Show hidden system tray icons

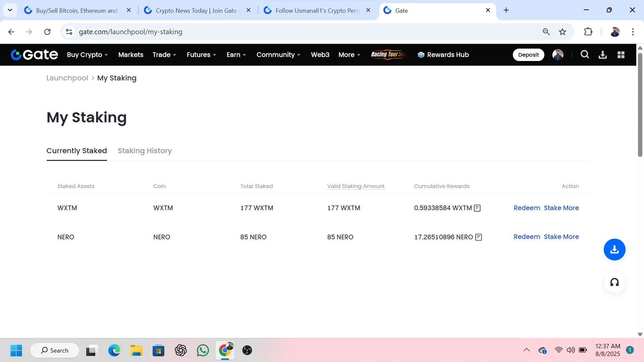pos(527,350)
